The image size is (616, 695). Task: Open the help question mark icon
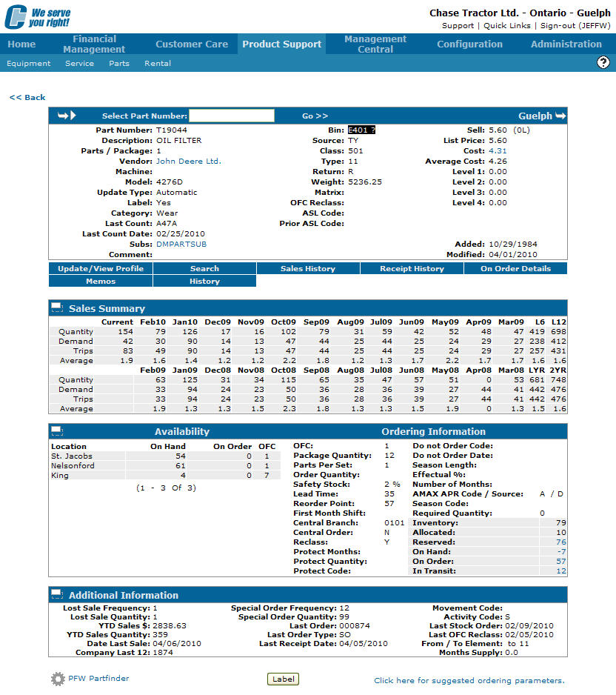603,62
